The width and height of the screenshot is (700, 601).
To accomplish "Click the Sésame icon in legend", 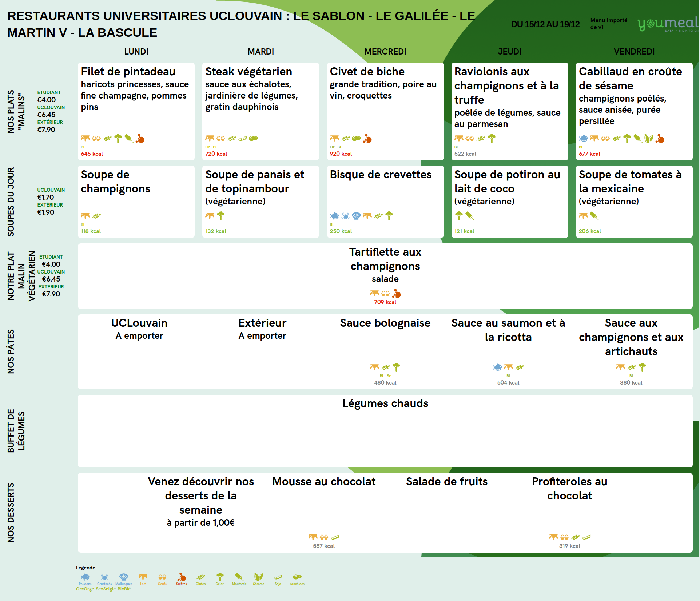I will pos(258,577).
